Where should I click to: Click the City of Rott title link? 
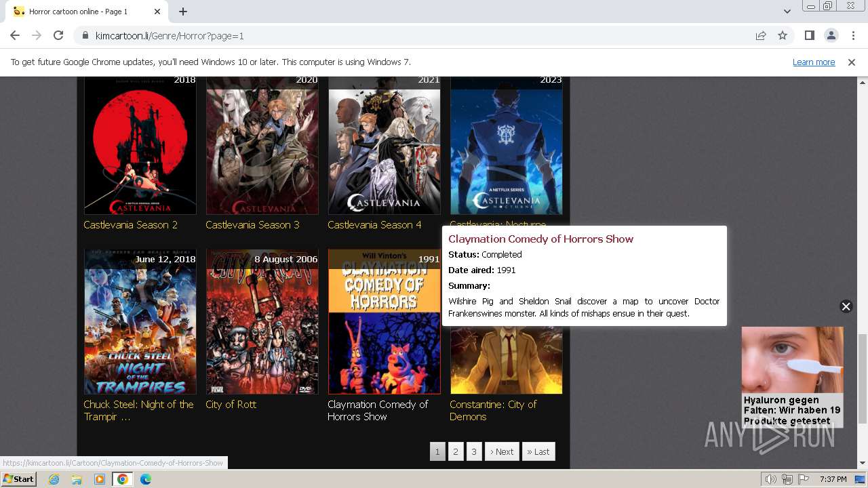pyautogui.click(x=231, y=404)
